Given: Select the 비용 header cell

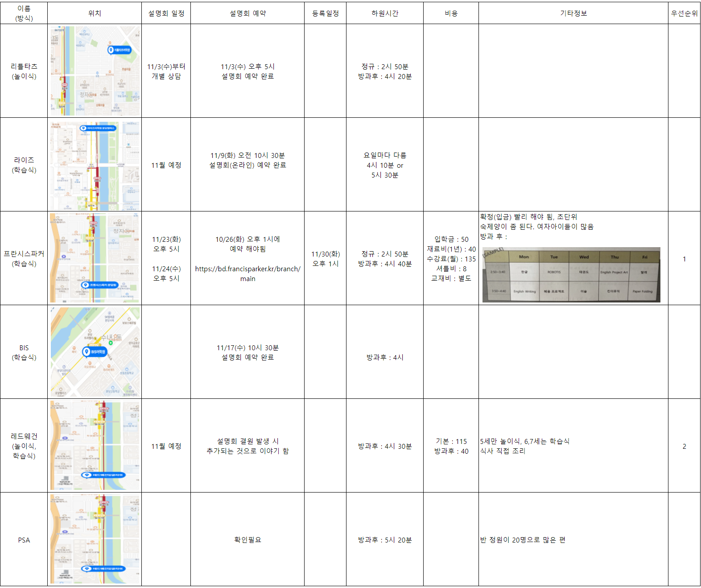Looking at the screenshot, I should 451,13.
